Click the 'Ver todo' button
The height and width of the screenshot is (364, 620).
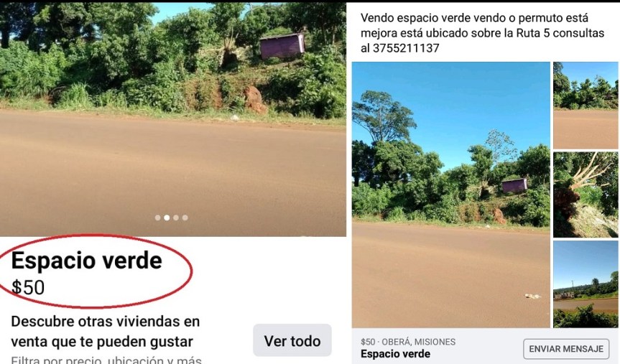point(292,340)
